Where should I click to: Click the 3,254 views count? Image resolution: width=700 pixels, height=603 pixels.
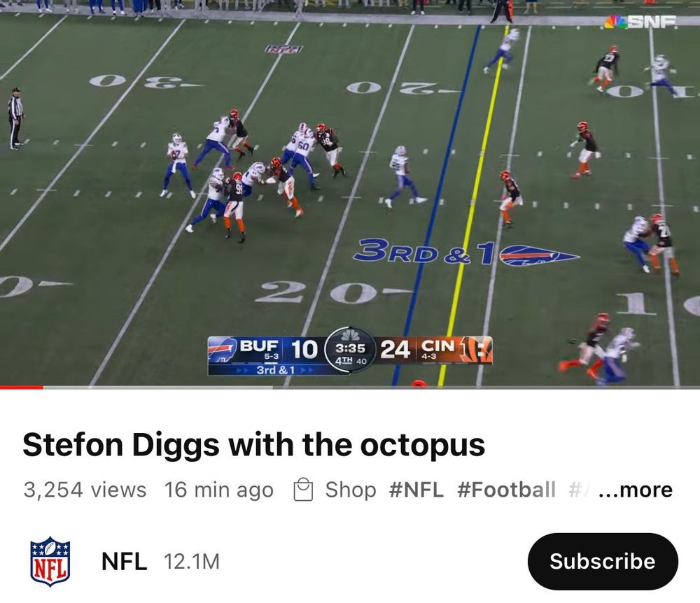point(85,490)
